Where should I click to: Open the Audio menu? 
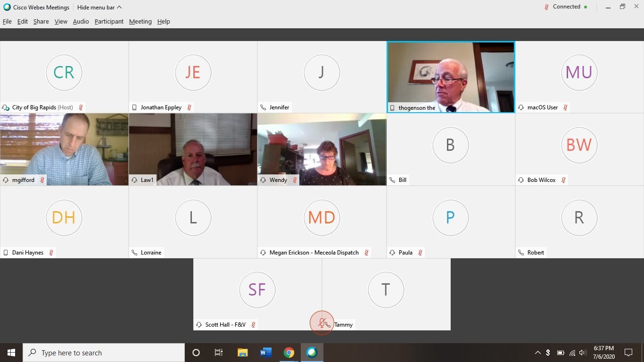point(81,22)
